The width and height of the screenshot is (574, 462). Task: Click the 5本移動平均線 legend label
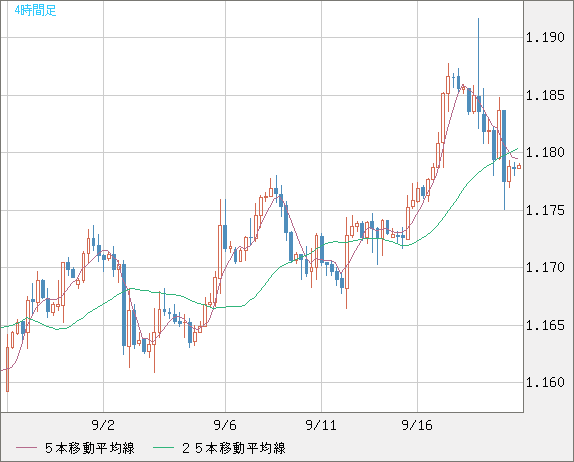point(90,448)
